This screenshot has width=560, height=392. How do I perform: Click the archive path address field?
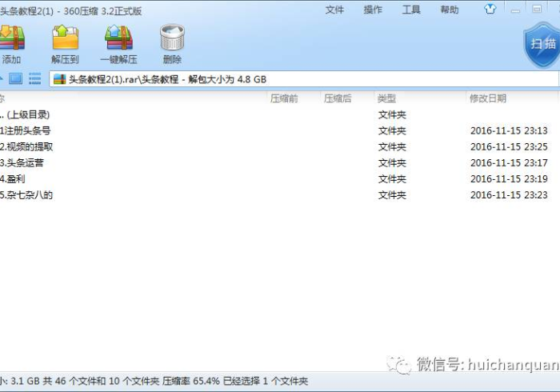coord(304,79)
